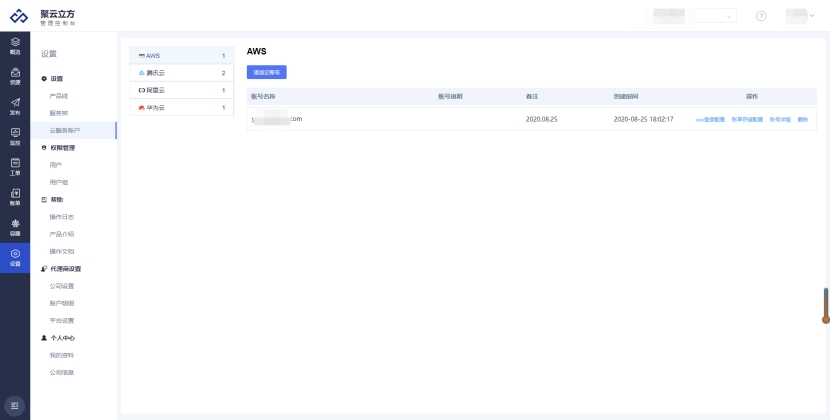Screen dimensions: 830x420
Task: Click remark value 2020.08.25
Action: pos(542,119)
